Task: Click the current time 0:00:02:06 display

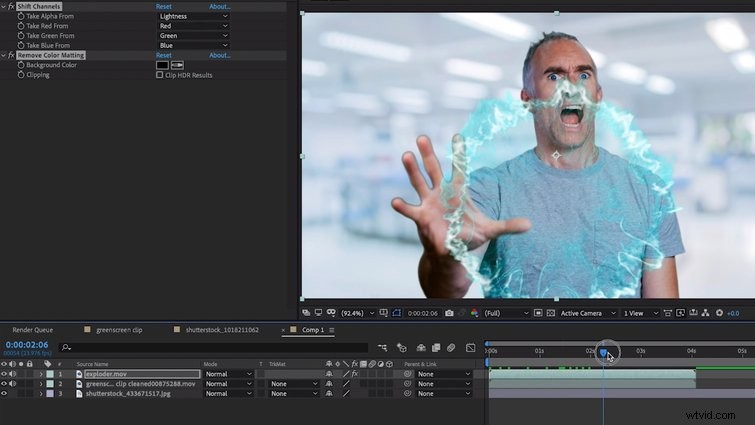Action: [27, 345]
